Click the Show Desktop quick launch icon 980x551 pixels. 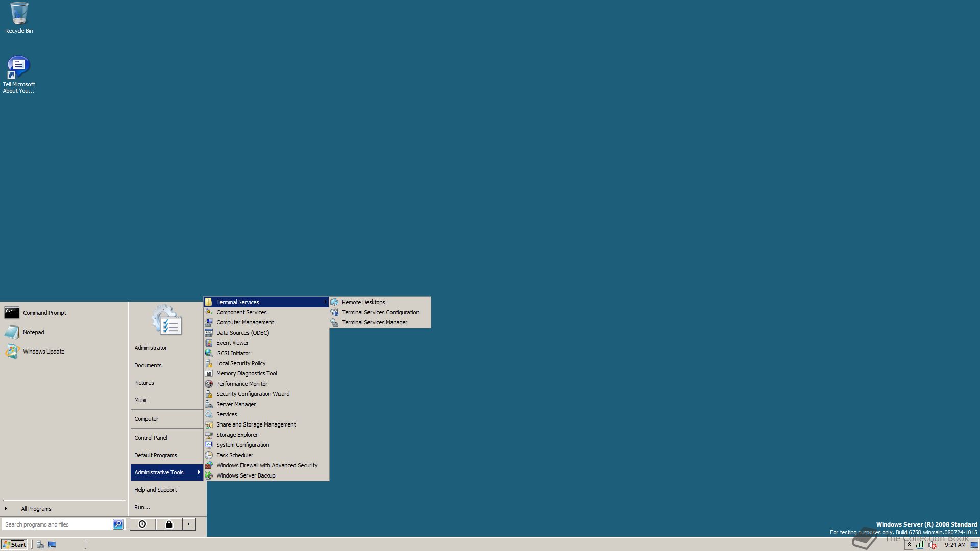(52, 545)
